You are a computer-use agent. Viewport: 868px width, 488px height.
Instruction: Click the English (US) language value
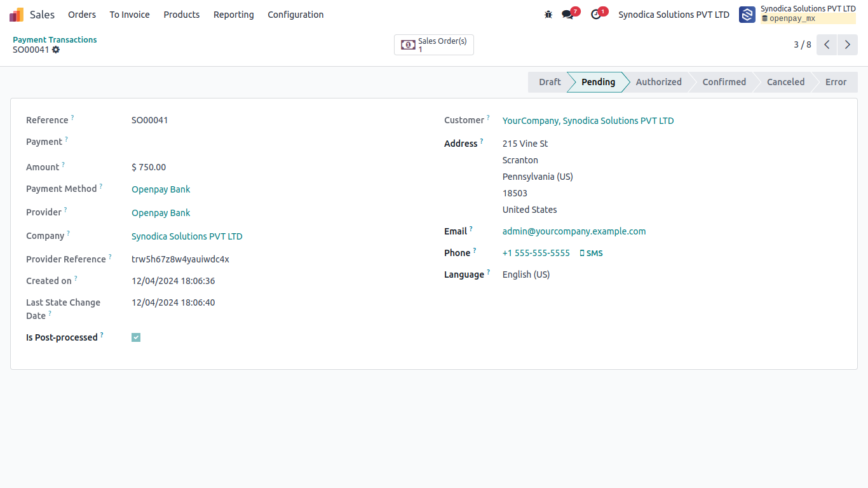(x=526, y=274)
